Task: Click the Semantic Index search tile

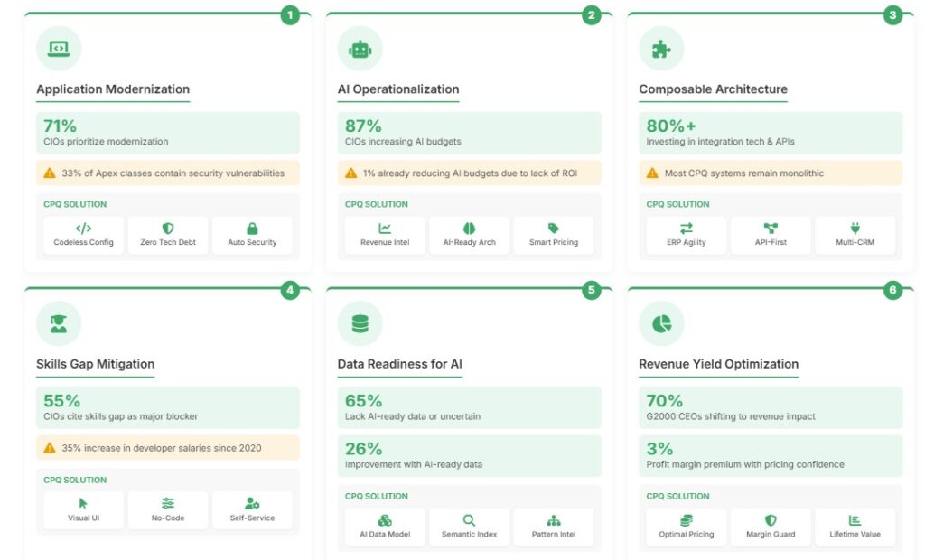Action: pyautogui.click(x=469, y=527)
